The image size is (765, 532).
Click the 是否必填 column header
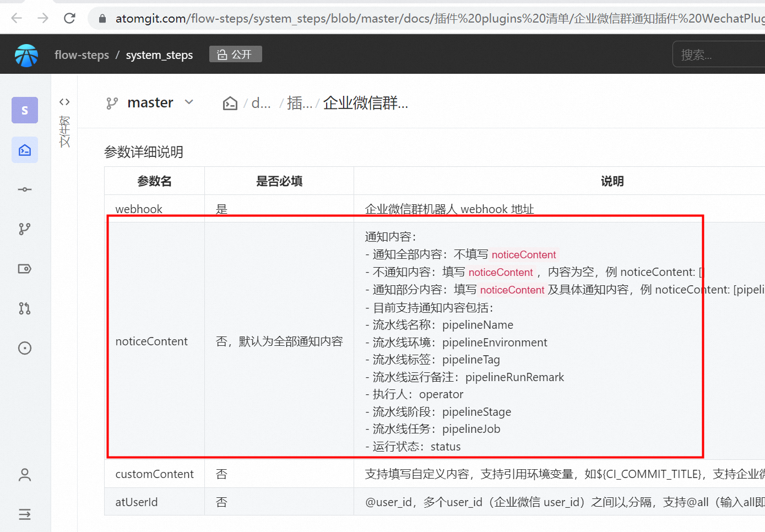click(x=279, y=181)
